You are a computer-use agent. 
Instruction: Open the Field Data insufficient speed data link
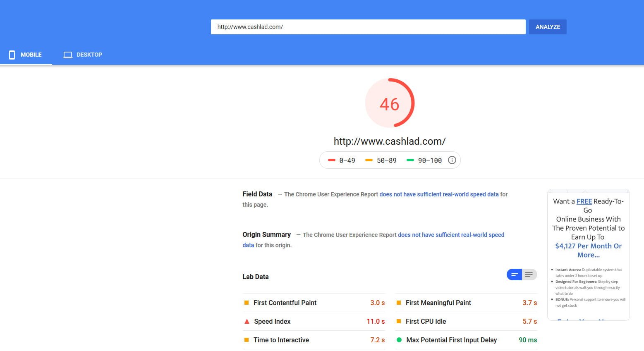pos(439,194)
